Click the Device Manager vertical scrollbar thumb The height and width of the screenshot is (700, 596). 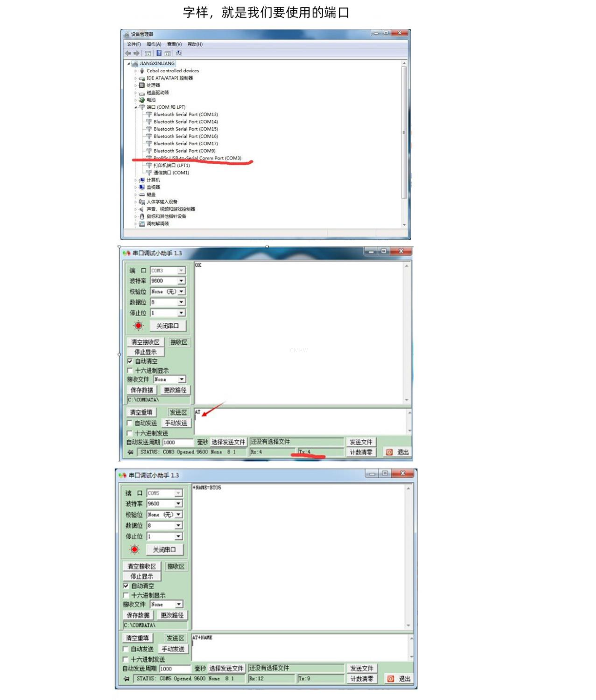[x=404, y=132]
